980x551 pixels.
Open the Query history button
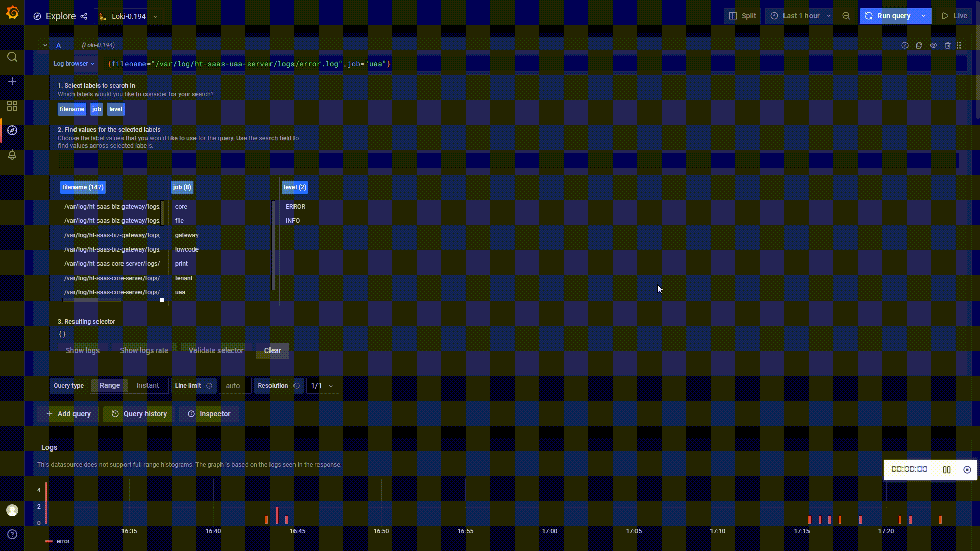pyautogui.click(x=139, y=414)
